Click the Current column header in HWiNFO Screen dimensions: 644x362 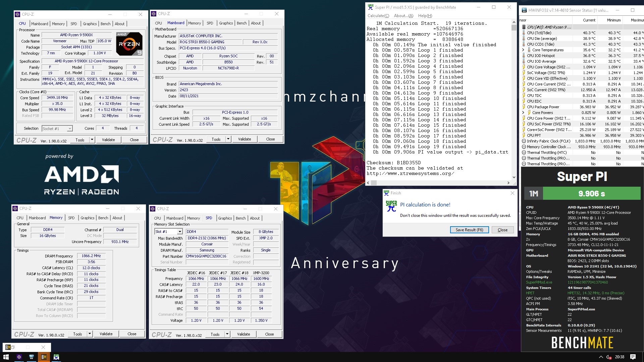pyautogui.click(x=589, y=20)
